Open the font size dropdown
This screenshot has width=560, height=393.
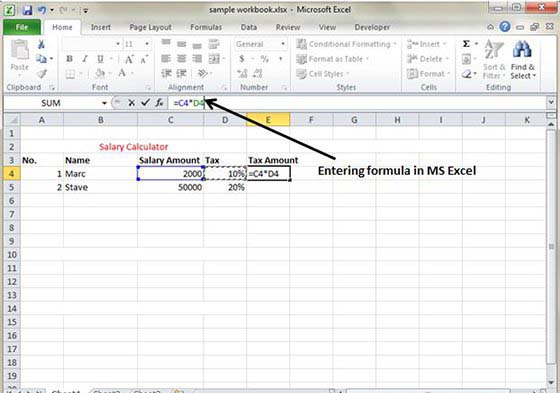(147, 44)
